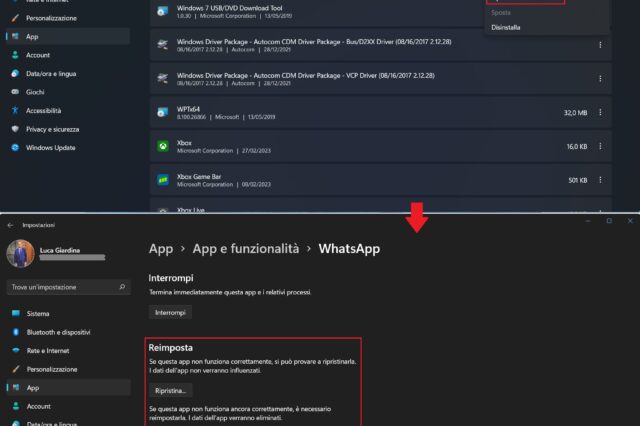Click the WhatsApp breadcrumb title
Viewport: 640px width, 426px height.
(349, 248)
